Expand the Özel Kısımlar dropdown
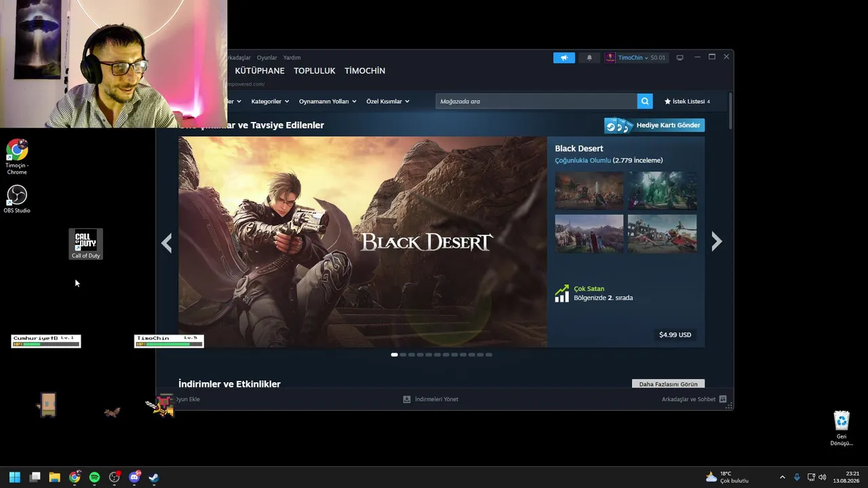The height and width of the screenshot is (488, 868). click(x=388, y=102)
